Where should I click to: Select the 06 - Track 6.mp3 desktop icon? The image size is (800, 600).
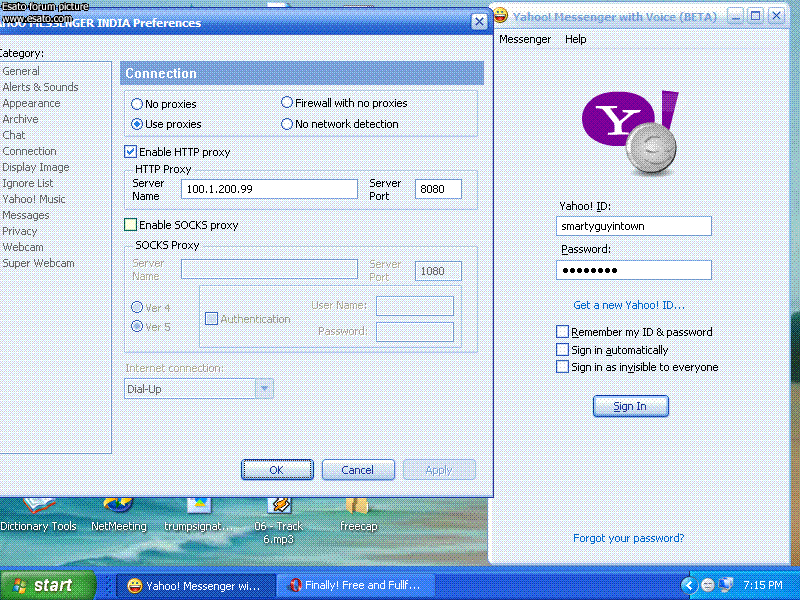click(279, 520)
